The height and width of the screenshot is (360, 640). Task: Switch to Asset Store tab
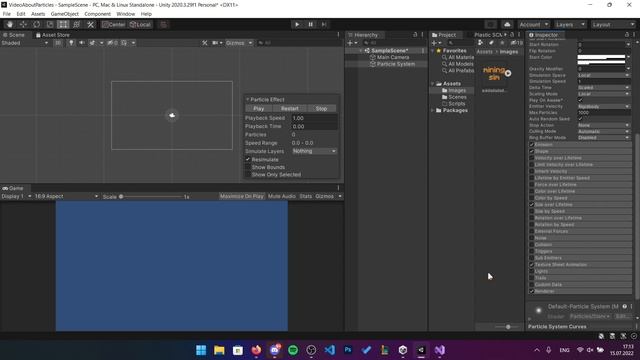(x=53, y=35)
